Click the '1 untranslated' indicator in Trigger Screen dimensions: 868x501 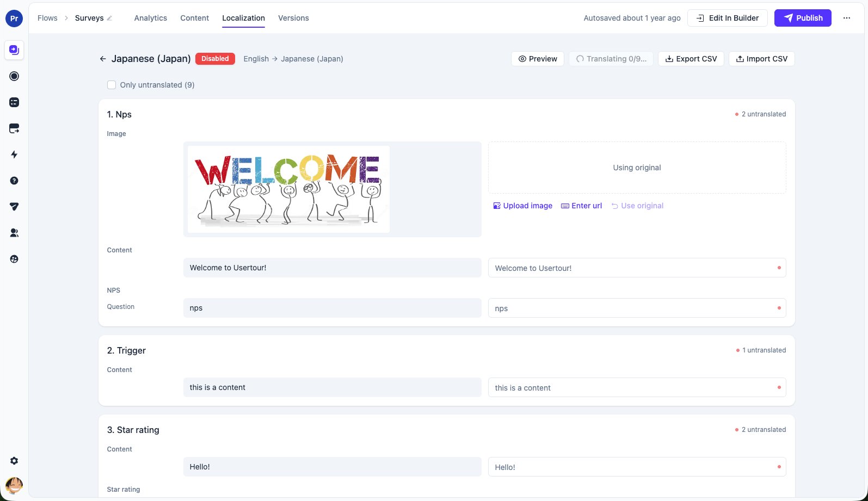761,350
